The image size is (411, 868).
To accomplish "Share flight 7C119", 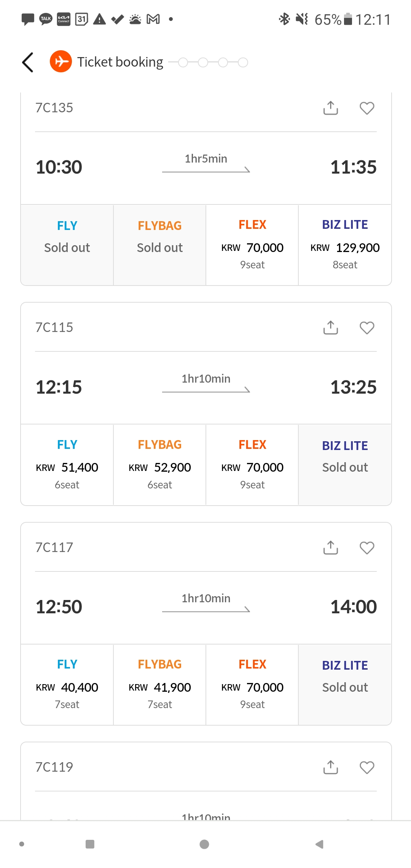I will tap(331, 767).
